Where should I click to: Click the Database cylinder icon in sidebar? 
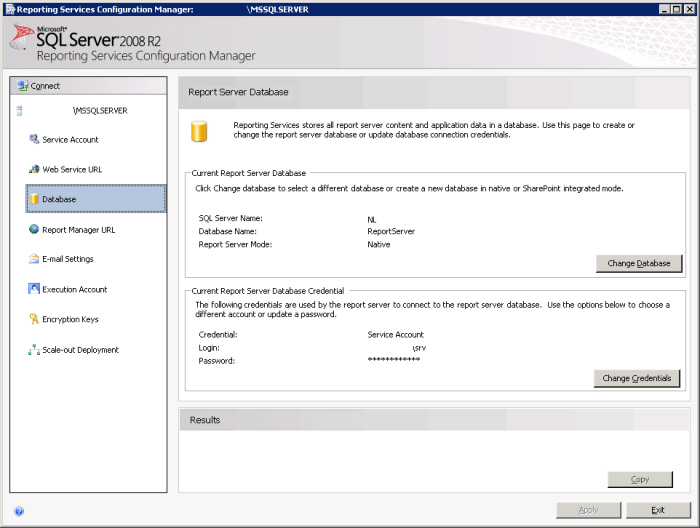click(34, 199)
